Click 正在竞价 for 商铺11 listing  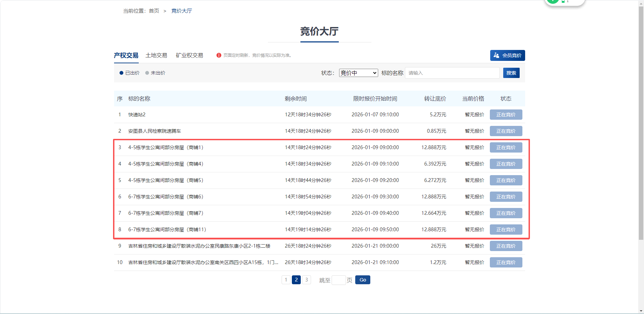click(506, 230)
